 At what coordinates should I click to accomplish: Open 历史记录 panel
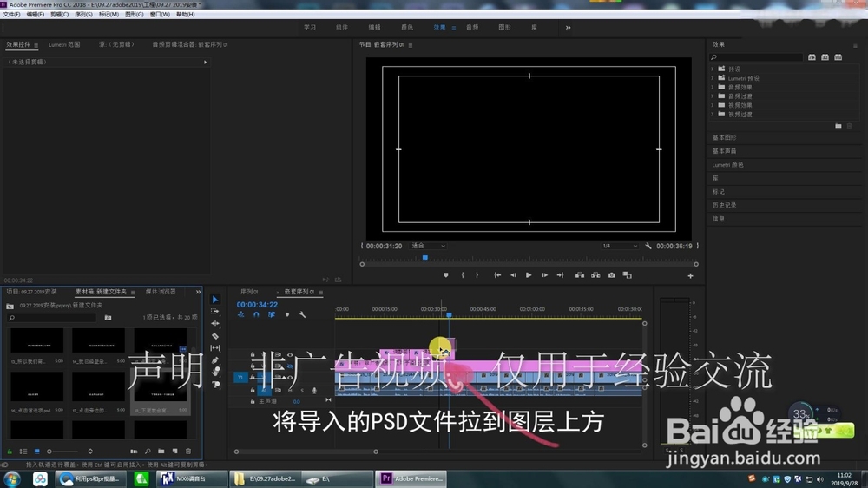point(724,205)
